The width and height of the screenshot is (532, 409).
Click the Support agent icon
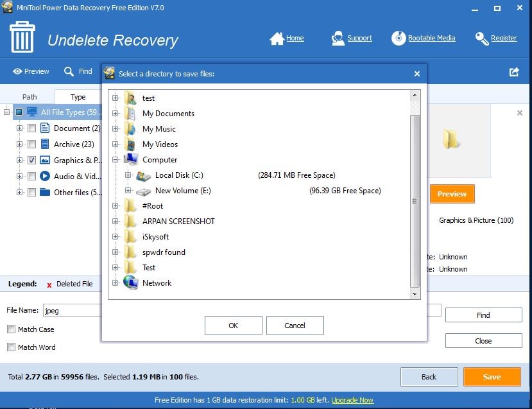click(x=338, y=39)
